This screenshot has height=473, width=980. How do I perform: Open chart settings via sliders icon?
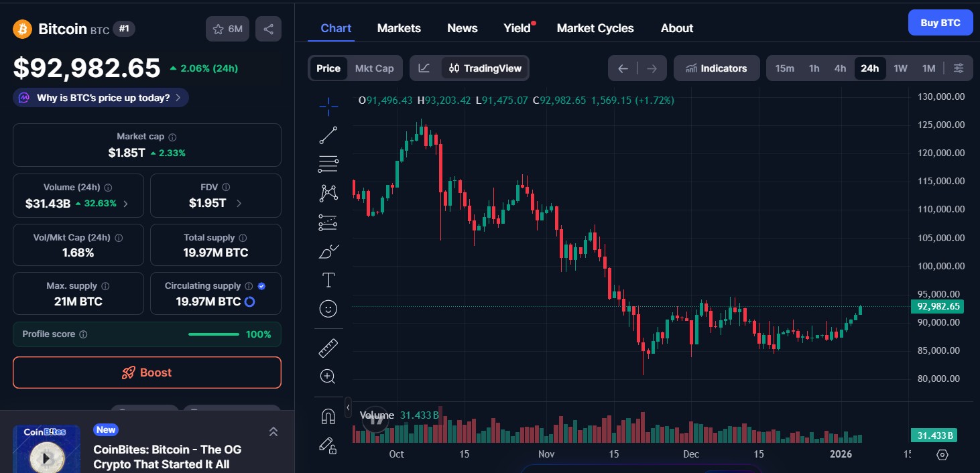(x=959, y=68)
